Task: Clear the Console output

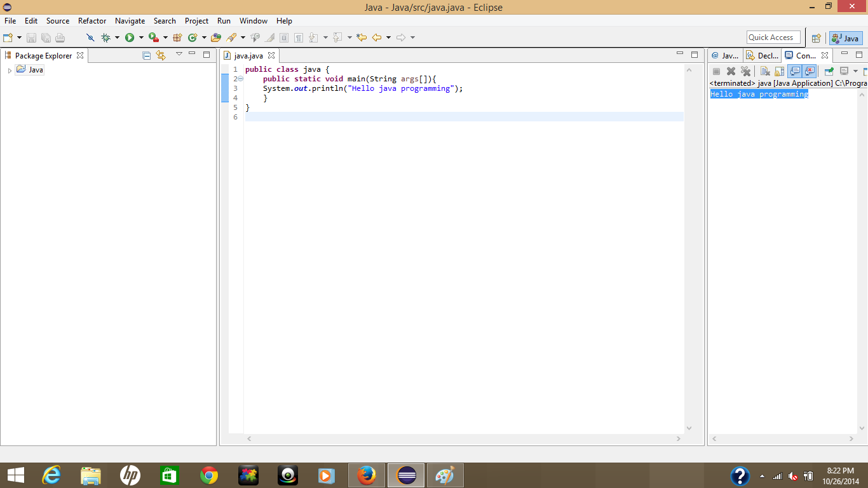Action: tap(764, 71)
